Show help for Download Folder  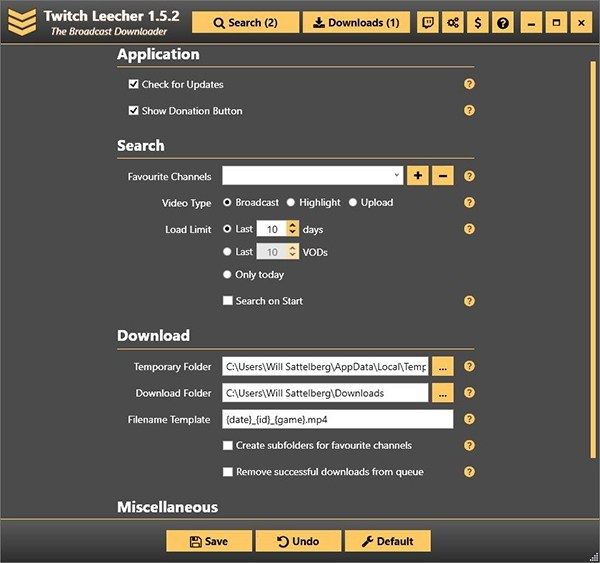coord(469,392)
